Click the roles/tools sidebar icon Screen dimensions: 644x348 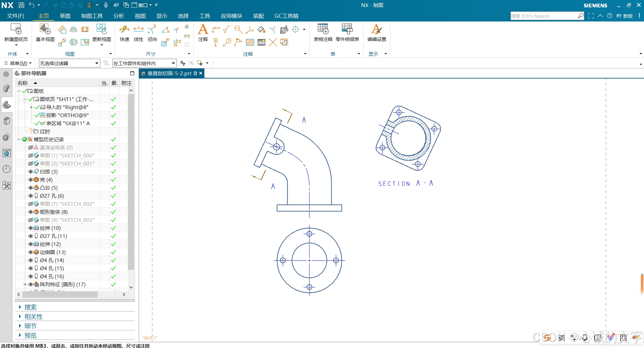coord(6,186)
